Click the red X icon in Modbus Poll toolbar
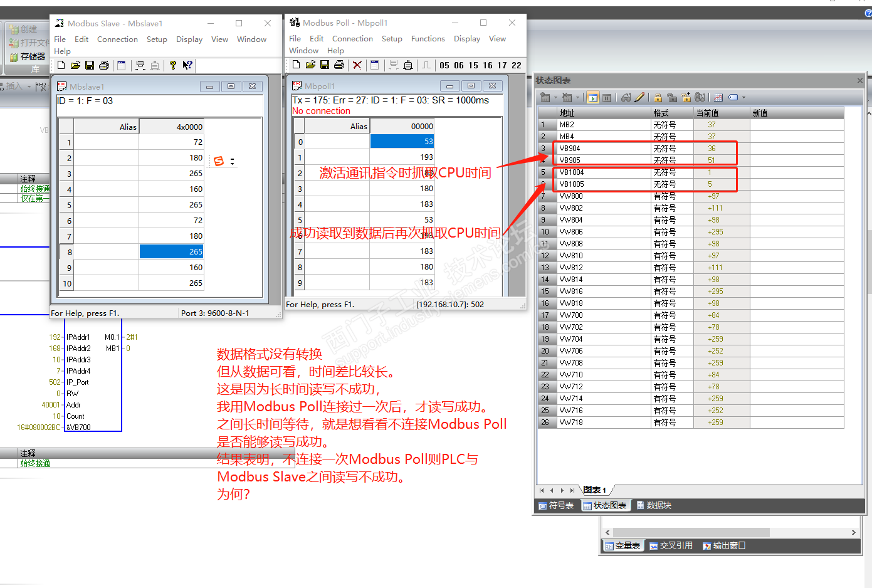 pyautogui.click(x=357, y=65)
